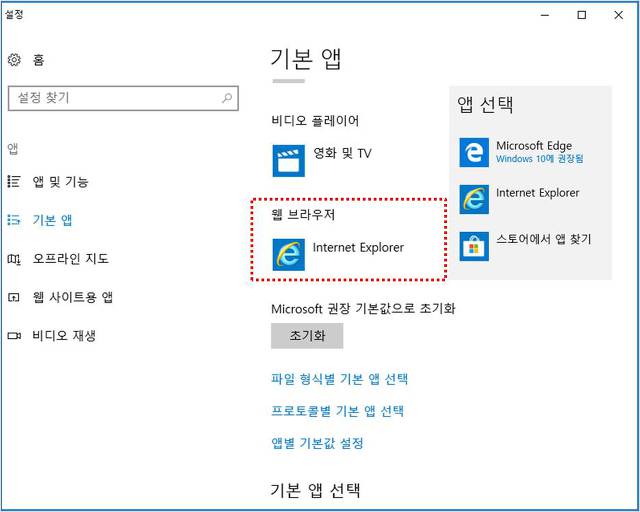
Task: Open 스토어에서 앱 찾기 option
Action: click(x=544, y=239)
